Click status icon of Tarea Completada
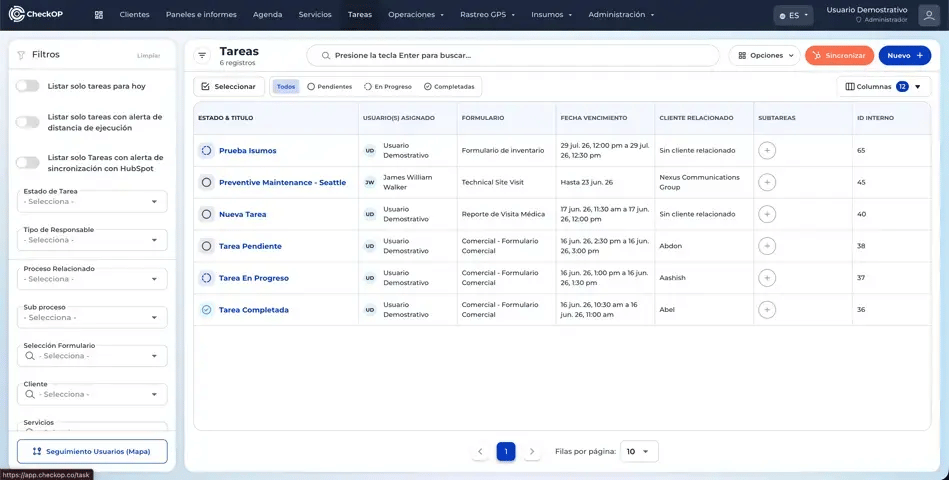Image resolution: width=949 pixels, height=480 pixels. point(206,310)
